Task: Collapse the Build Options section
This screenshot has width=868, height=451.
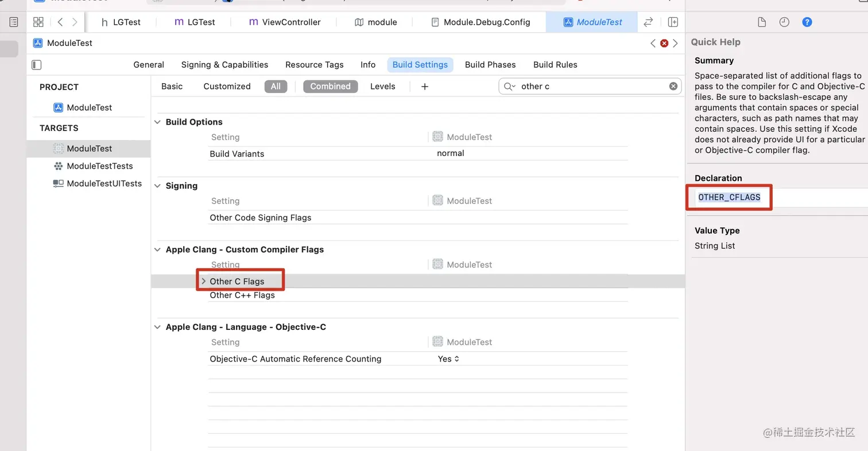Action: tap(158, 122)
